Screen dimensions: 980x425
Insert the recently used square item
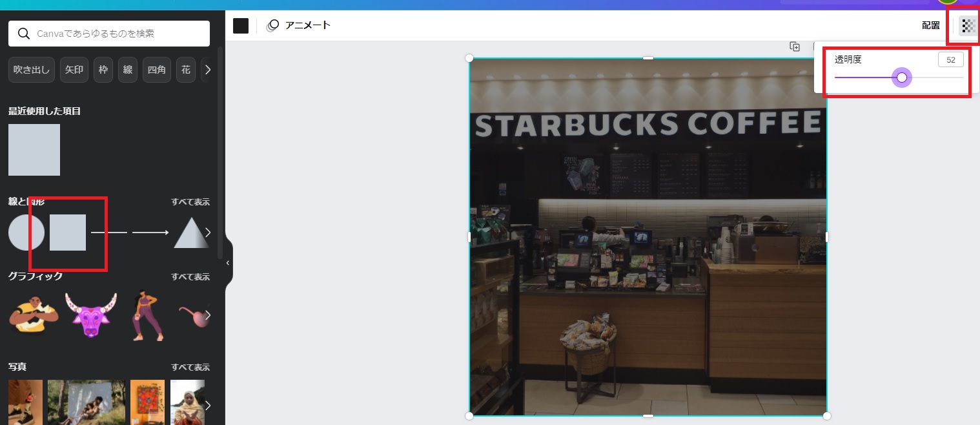(34, 150)
